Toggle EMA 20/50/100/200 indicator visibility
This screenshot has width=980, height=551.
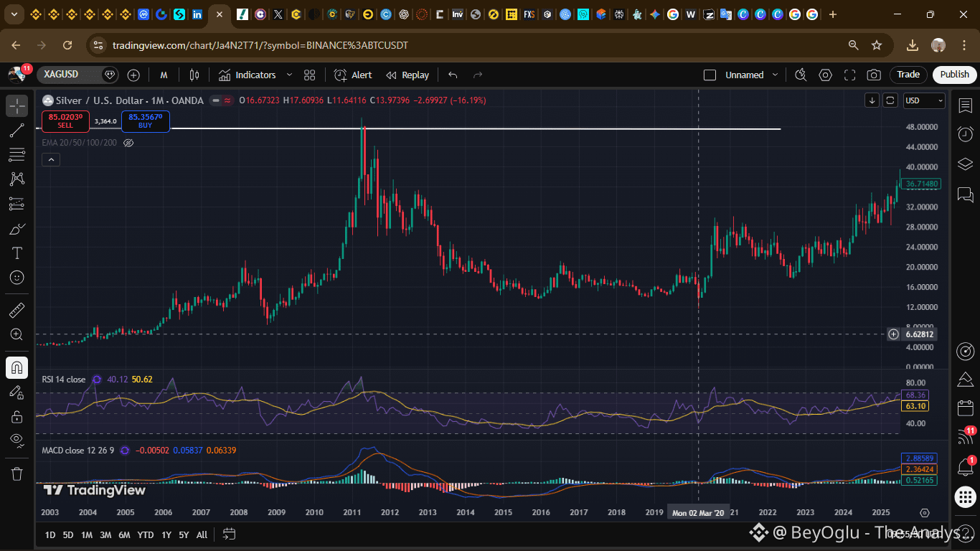tap(128, 143)
